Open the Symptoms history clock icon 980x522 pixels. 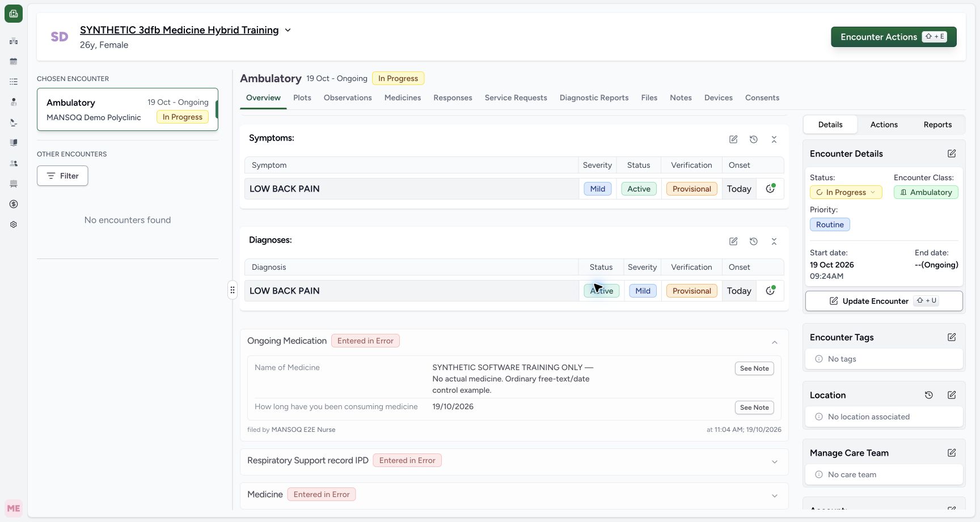(x=754, y=139)
